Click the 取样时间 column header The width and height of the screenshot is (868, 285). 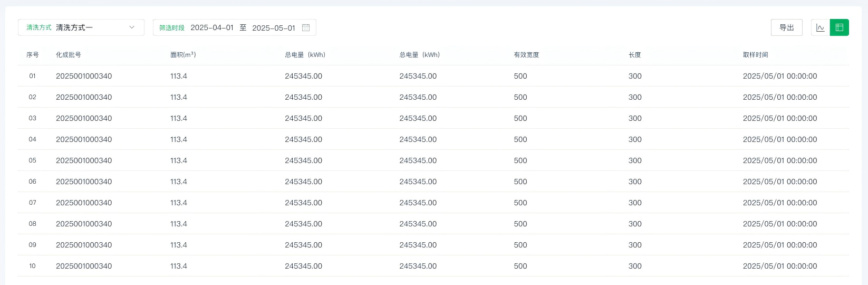coord(756,55)
